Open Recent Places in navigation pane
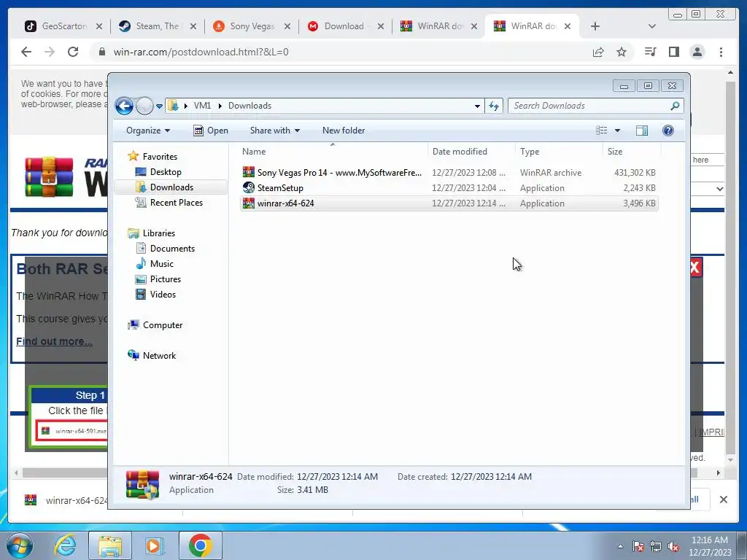 point(169,203)
